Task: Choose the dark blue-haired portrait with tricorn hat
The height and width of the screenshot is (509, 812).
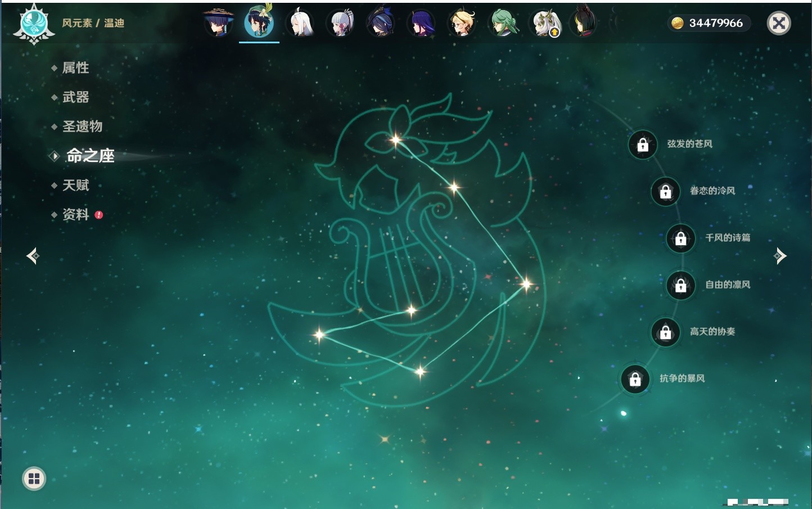Action: tap(381, 23)
